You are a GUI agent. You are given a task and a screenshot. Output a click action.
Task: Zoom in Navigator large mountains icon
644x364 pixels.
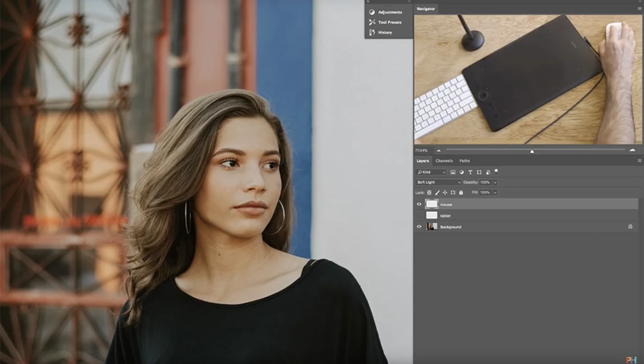tap(632, 150)
